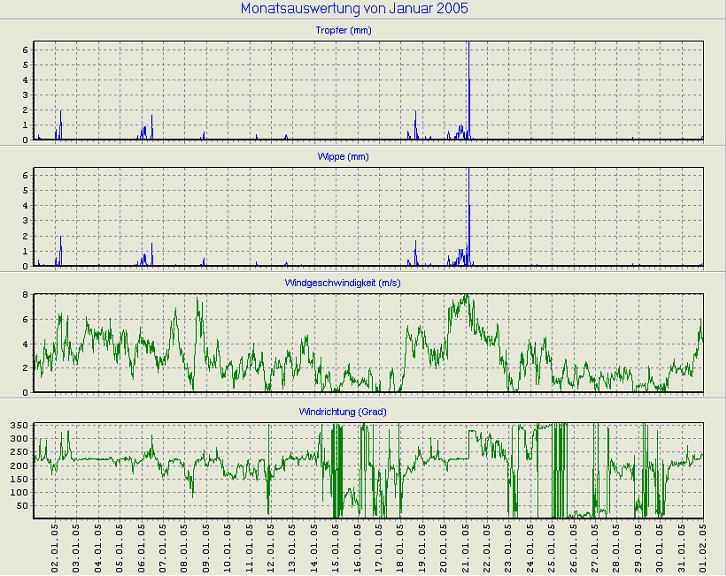Pick the 10.01.05 date axis label

[228, 546]
